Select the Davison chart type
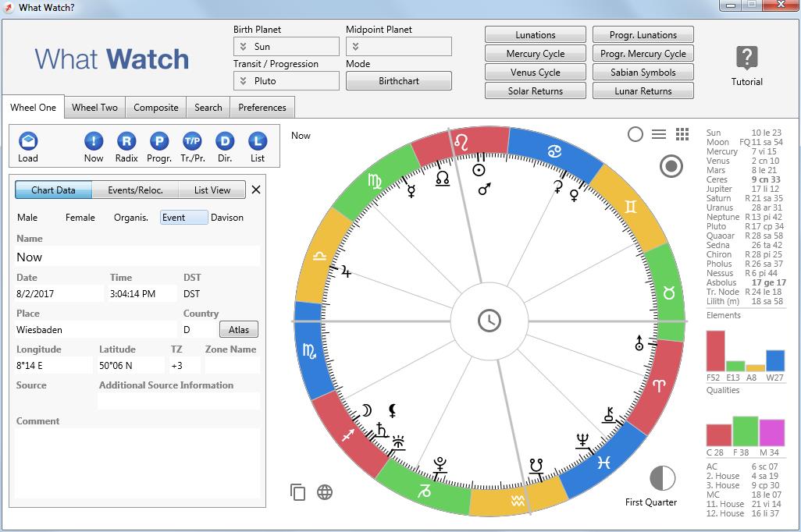This screenshot has height=532, width=801. click(227, 218)
